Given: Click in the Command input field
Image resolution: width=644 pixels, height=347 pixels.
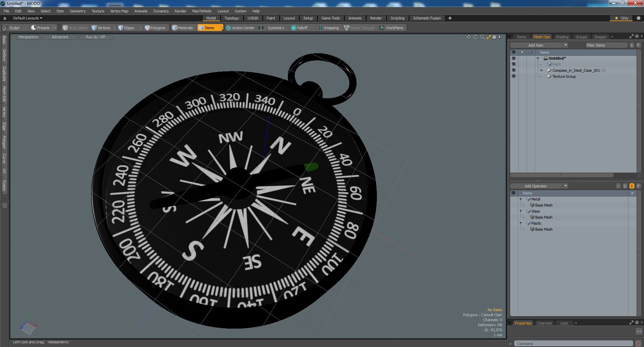Looking at the screenshot, I should click(573, 344).
